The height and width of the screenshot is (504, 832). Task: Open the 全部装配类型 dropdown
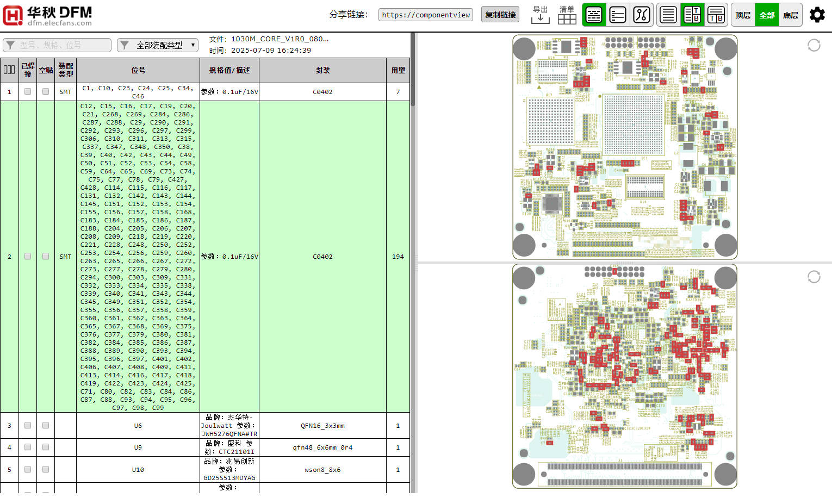click(x=158, y=45)
